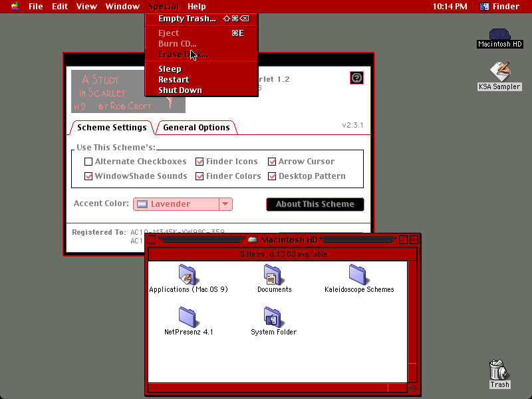
Task: Select the Documents folder icon
Action: pyautogui.click(x=274, y=279)
